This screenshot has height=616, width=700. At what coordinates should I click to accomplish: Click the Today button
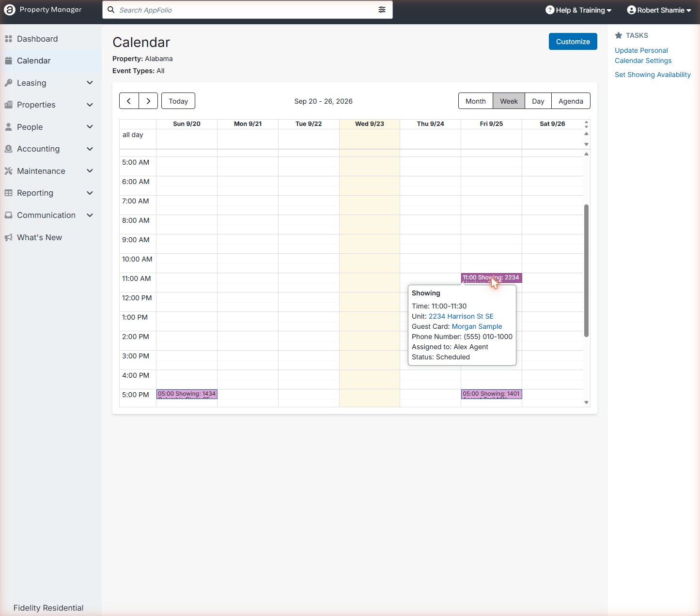tap(178, 101)
